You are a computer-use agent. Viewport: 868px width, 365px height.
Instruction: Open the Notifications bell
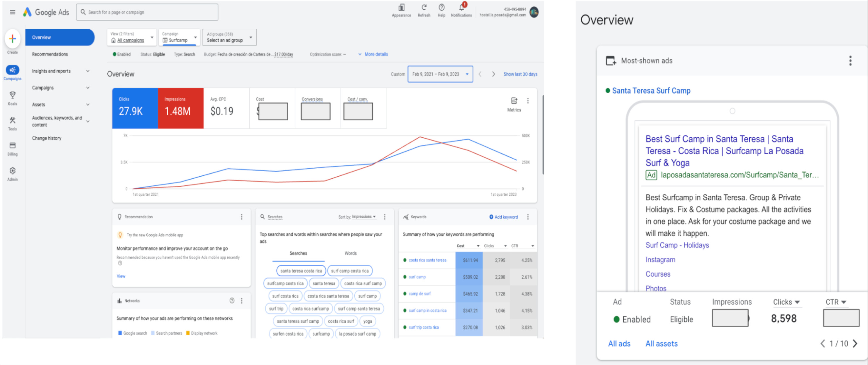(x=461, y=7)
